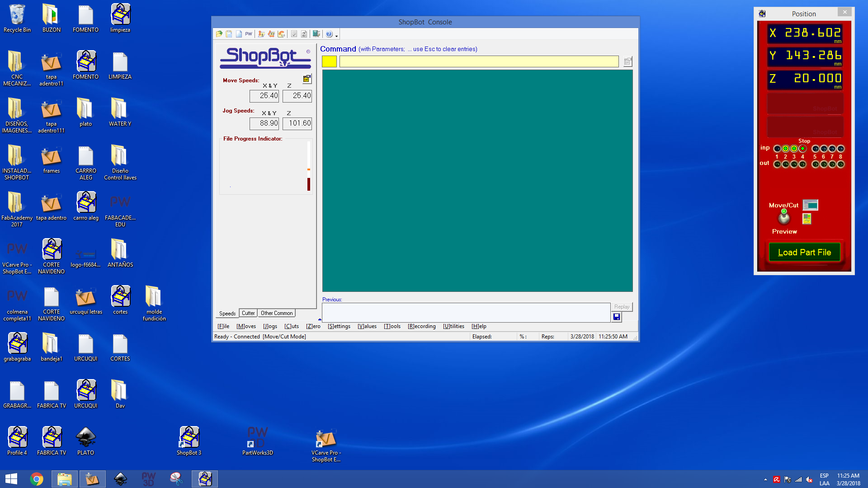This screenshot has width=868, height=488.
Task: Open the [R]ecording menu
Action: (422, 326)
